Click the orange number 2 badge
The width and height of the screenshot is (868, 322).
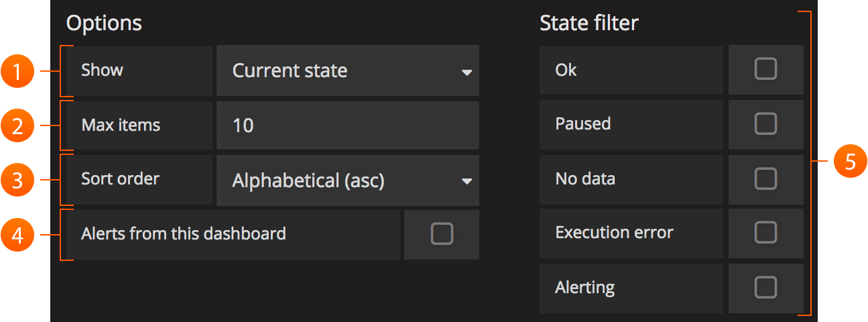click(x=17, y=125)
